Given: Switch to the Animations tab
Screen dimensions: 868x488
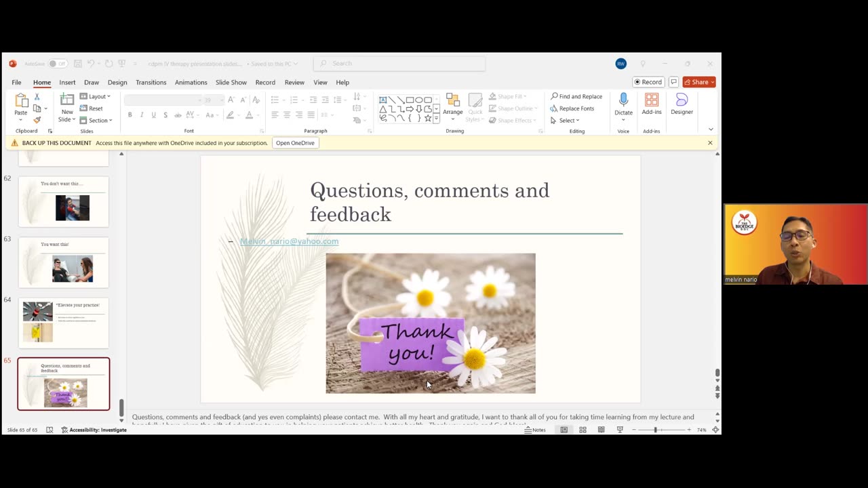Looking at the screenshot, I should pyautogui.click(x=191, y=83).
